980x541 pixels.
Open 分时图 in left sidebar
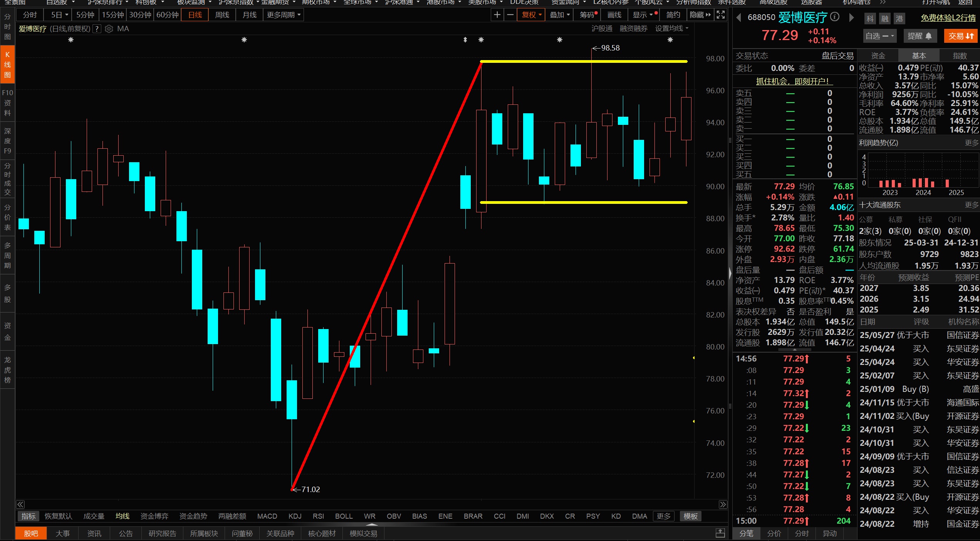click(x=7, y=27)
